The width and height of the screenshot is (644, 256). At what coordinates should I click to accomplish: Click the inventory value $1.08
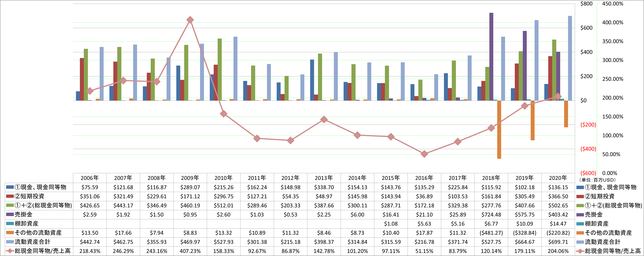point(391,224)
